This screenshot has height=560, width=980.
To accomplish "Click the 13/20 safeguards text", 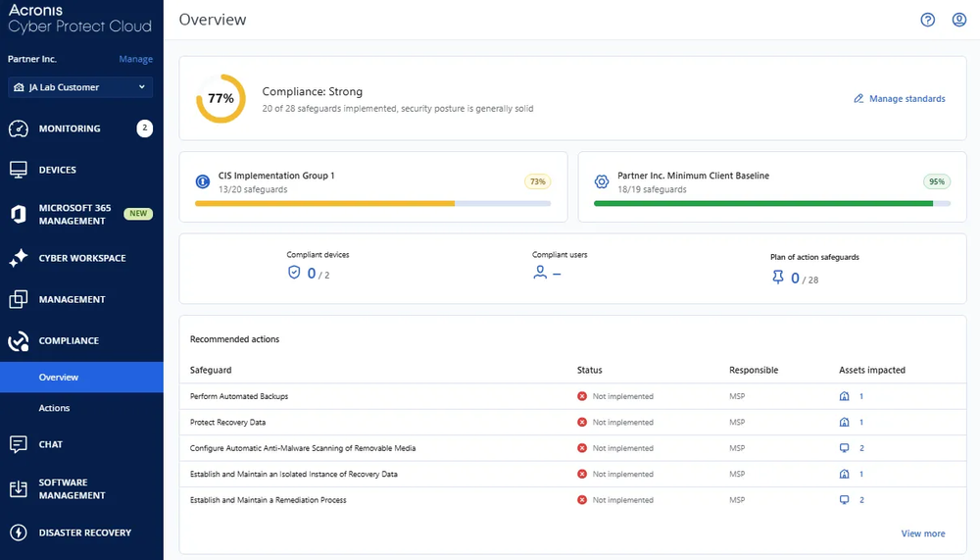I will 253,189.
